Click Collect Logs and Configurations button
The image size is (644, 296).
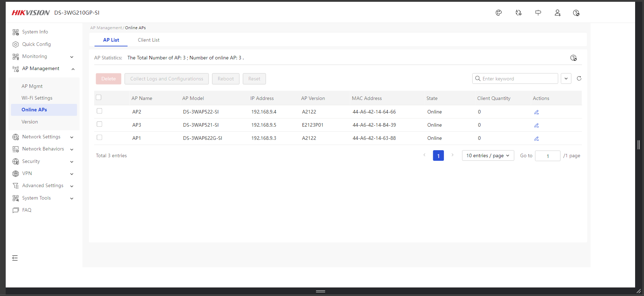[x=167, y=79]
